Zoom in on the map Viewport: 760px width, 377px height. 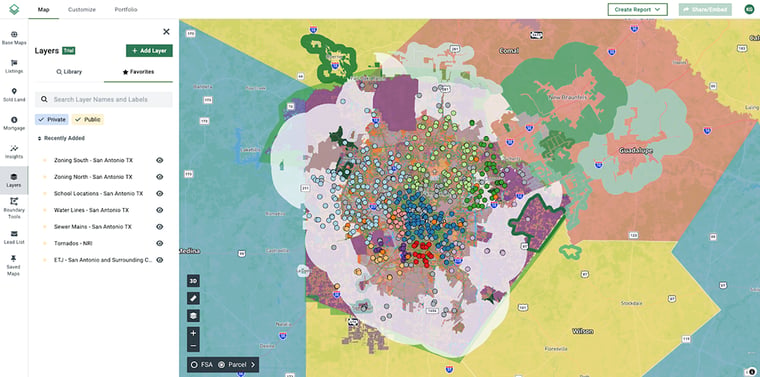point(193,333)
